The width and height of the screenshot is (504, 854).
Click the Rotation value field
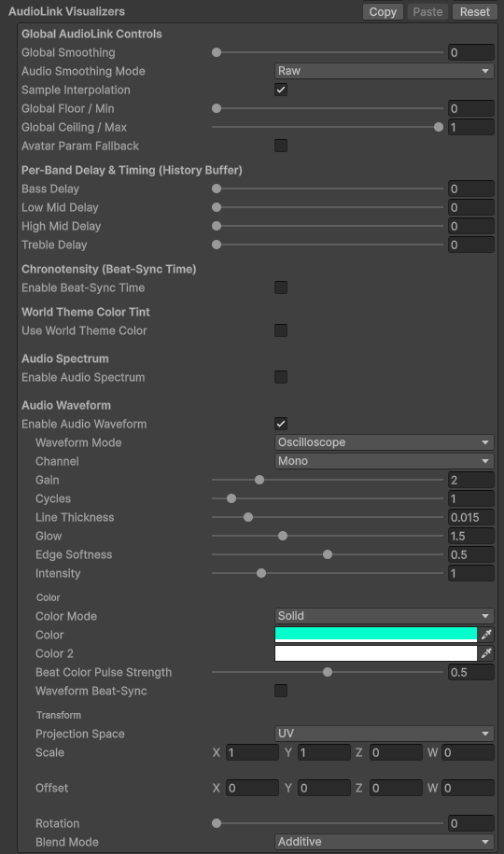coord(471,823)
